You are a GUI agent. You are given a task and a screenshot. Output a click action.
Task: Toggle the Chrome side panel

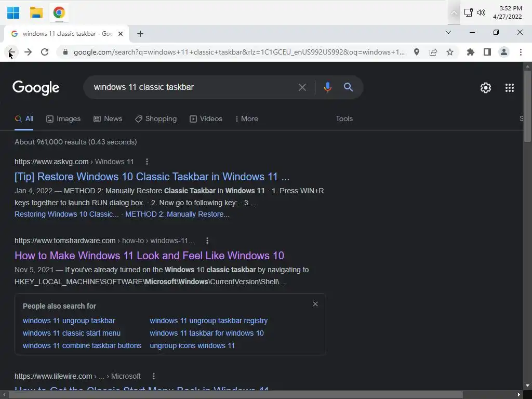487,52
